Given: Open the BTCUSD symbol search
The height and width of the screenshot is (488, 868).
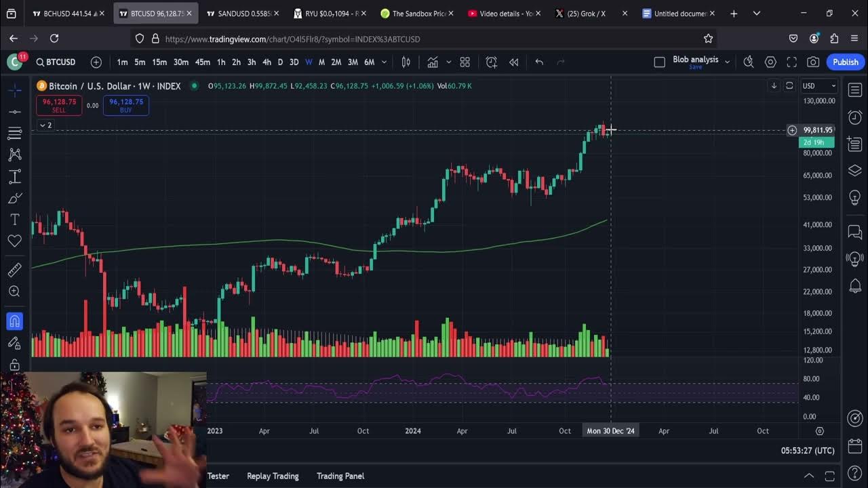Looking at the screenshot, I should click(x=56, y=62).
